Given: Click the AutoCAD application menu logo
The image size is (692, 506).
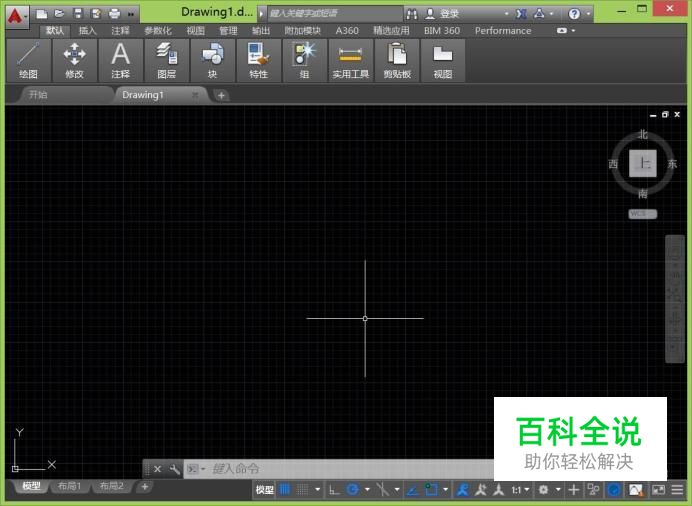Looking at the screenshot, I should click(x=17, y=15).
